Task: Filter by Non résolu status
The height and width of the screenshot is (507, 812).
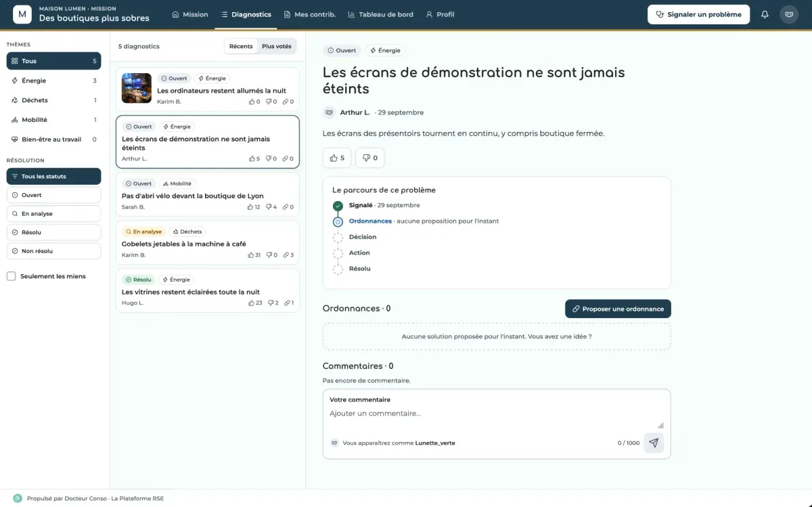Action: (x=53, y=251)
